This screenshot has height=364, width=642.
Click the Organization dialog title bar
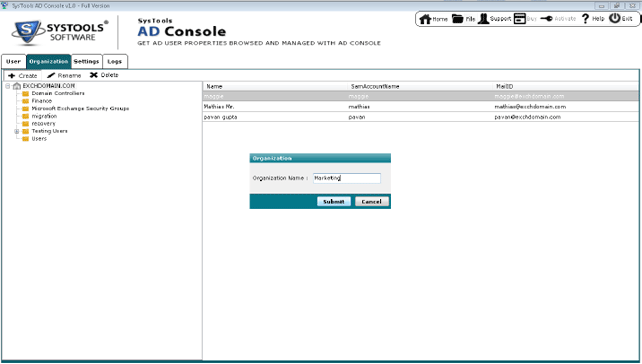320,158
